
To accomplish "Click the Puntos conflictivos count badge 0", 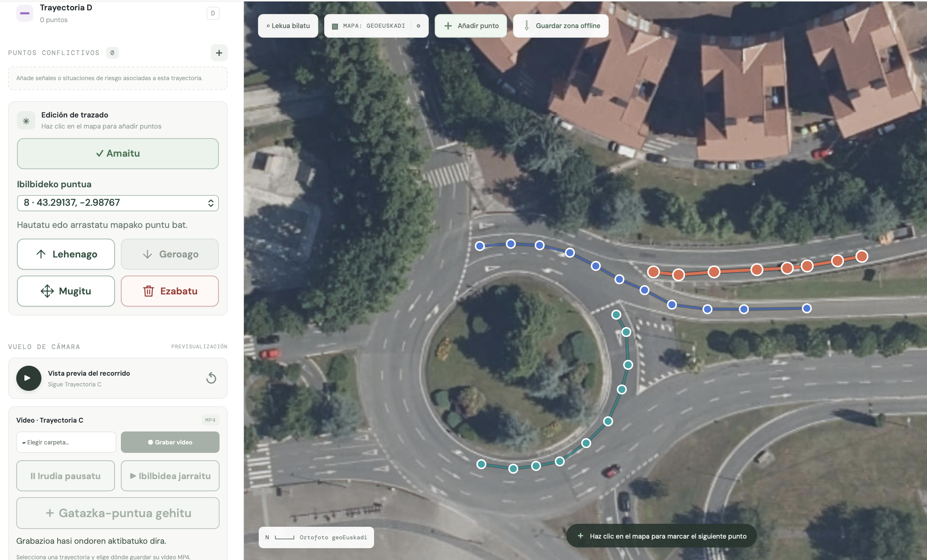I will pyautogui.click(x=112, y=53).
